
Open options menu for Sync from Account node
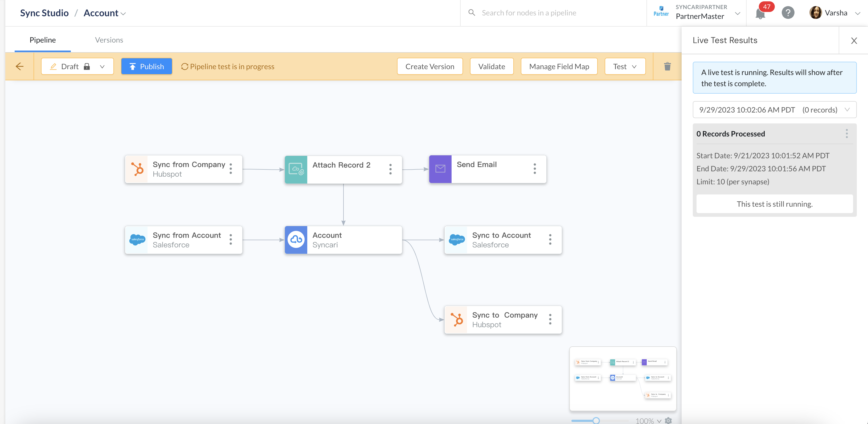click(x=231, y=239)
